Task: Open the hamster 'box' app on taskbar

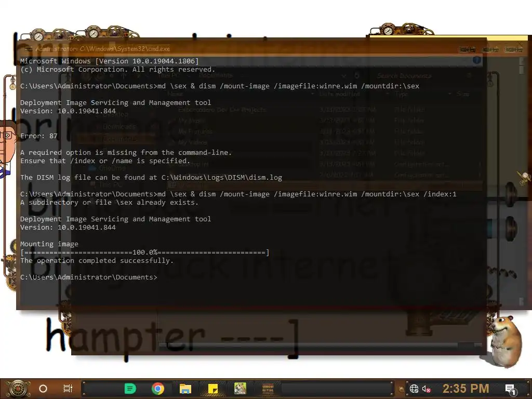Action: click(x=240, y=389)
